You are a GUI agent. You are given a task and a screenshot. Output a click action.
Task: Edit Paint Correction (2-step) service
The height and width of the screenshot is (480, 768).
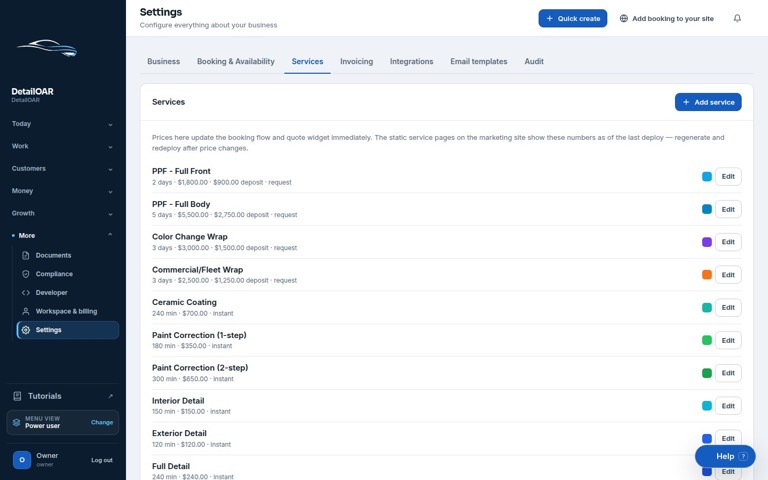[728, 373]
